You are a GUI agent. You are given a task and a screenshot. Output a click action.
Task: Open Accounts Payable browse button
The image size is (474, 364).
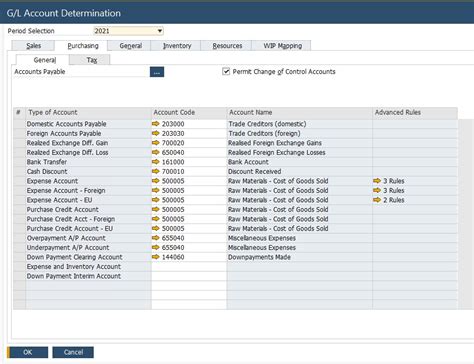[x=157, y=72]
